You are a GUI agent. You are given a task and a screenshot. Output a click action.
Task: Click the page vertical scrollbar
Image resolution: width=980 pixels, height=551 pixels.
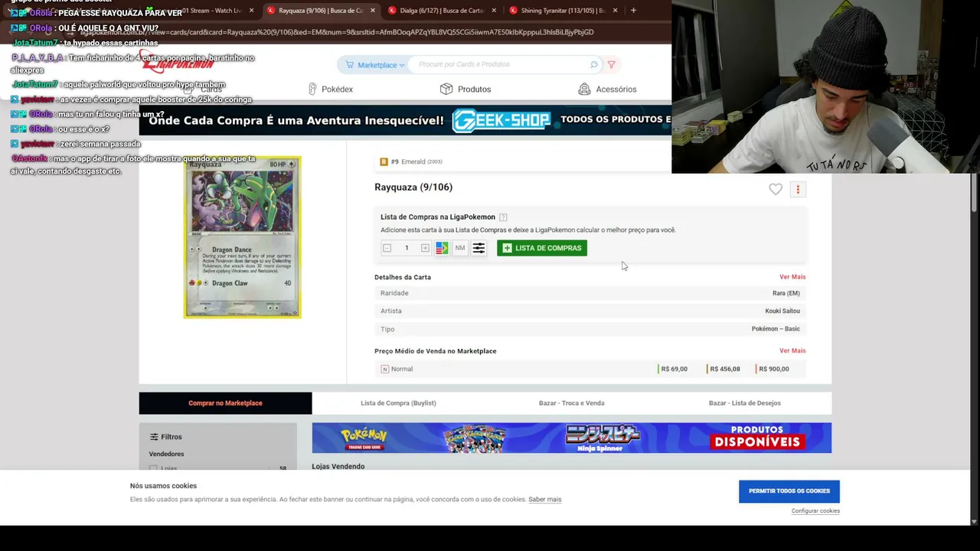[974, 194]
